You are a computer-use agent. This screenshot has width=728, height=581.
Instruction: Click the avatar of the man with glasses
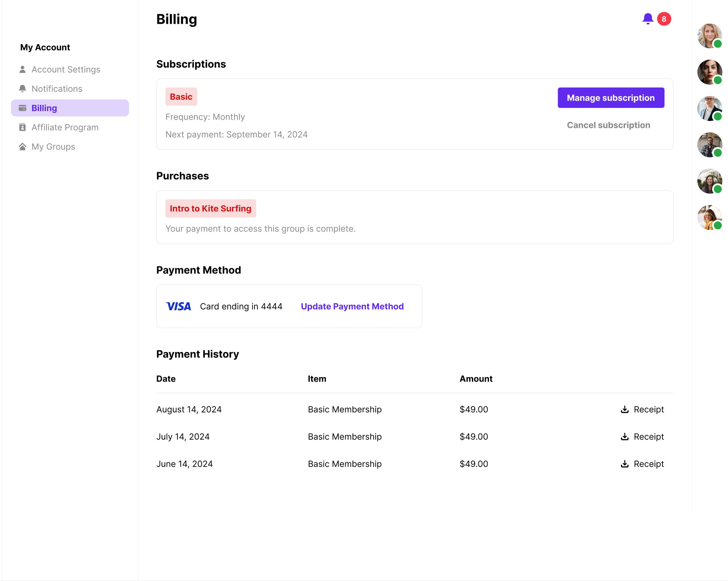(x=709, y=109)
